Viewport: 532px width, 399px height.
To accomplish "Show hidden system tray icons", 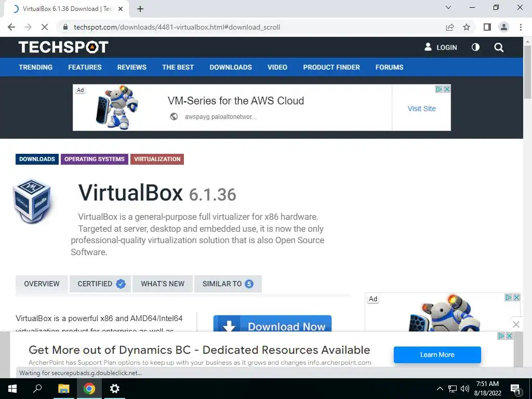I will (440, 389).
